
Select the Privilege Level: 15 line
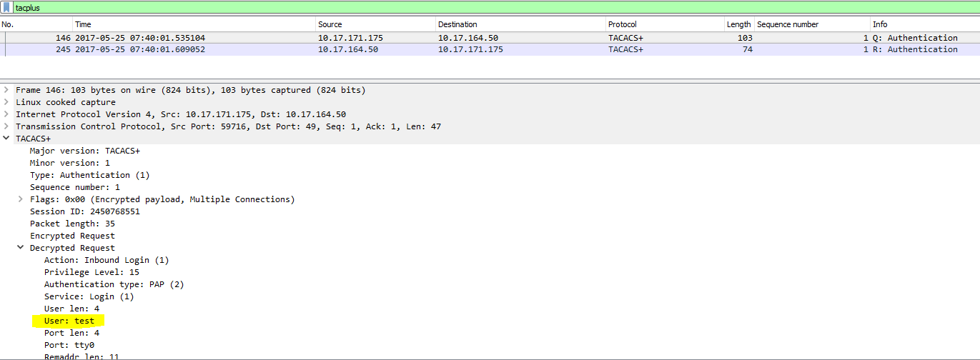pyautogui.click(x=91, y=272)
